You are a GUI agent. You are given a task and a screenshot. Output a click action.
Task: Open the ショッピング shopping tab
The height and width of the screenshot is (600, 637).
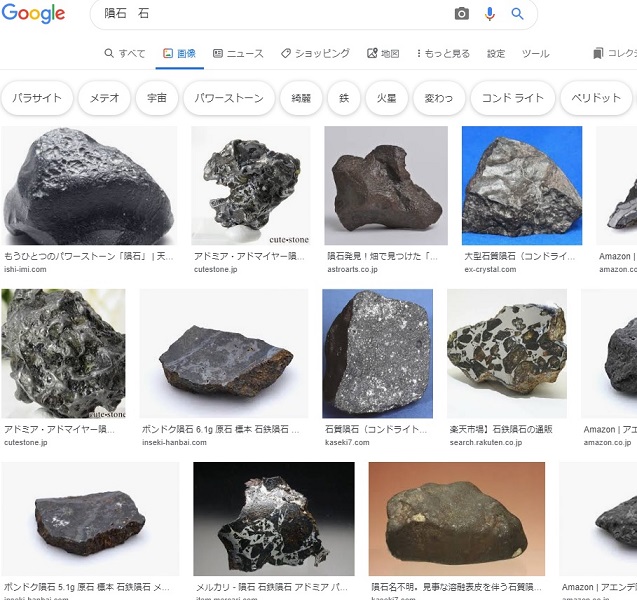tap(315, 54)
